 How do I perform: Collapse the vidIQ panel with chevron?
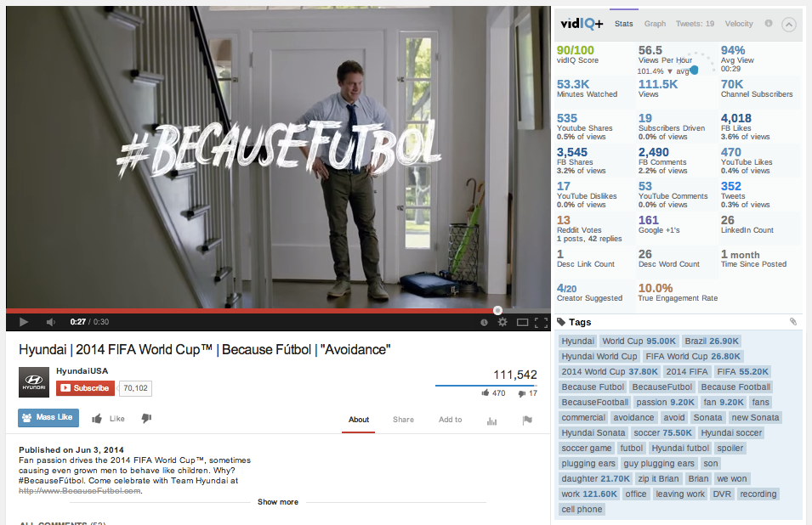coord(789,25)
